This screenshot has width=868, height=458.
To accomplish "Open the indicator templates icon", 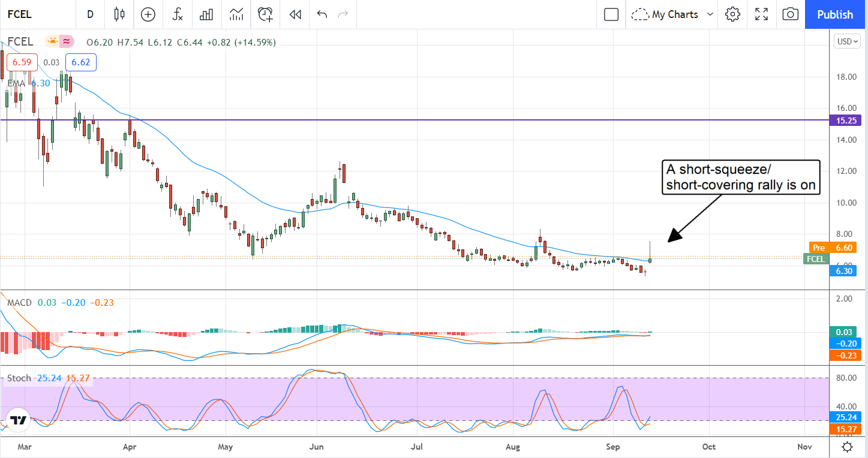I will 236,14.
